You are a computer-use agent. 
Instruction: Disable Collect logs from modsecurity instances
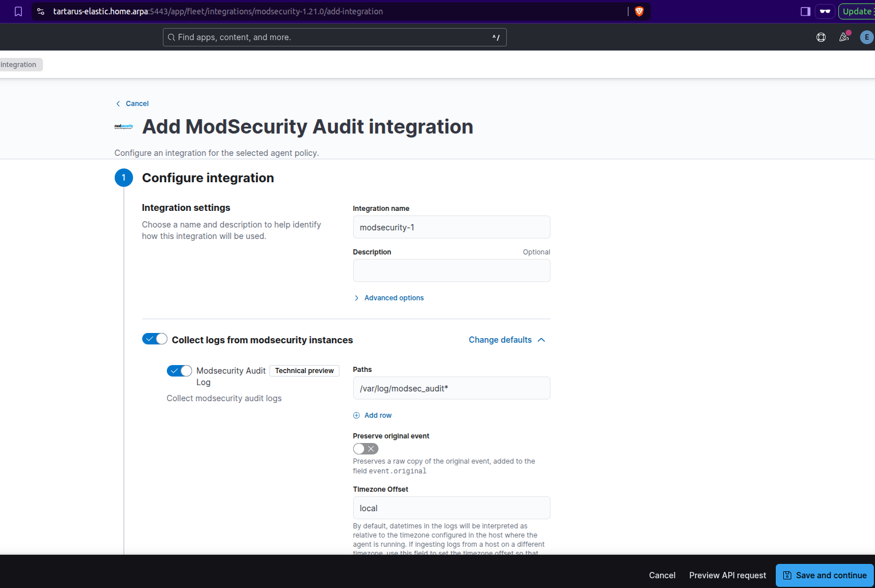[155, 339]
